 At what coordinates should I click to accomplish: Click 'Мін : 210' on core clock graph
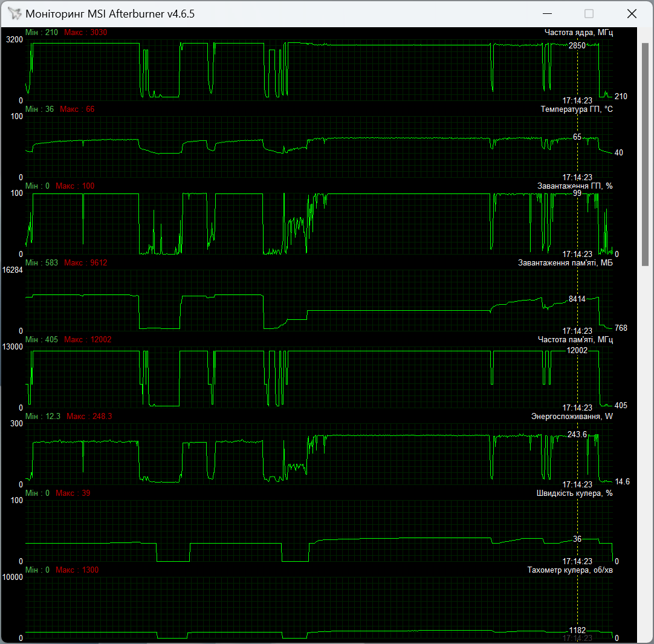point(42,33)
